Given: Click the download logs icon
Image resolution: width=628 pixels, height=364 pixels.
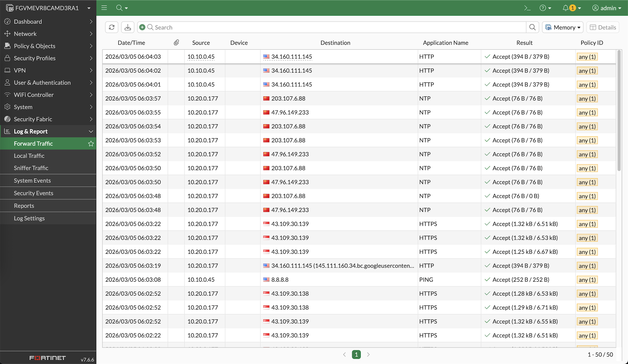Looking at the screenshot, I should click(128, 27).
